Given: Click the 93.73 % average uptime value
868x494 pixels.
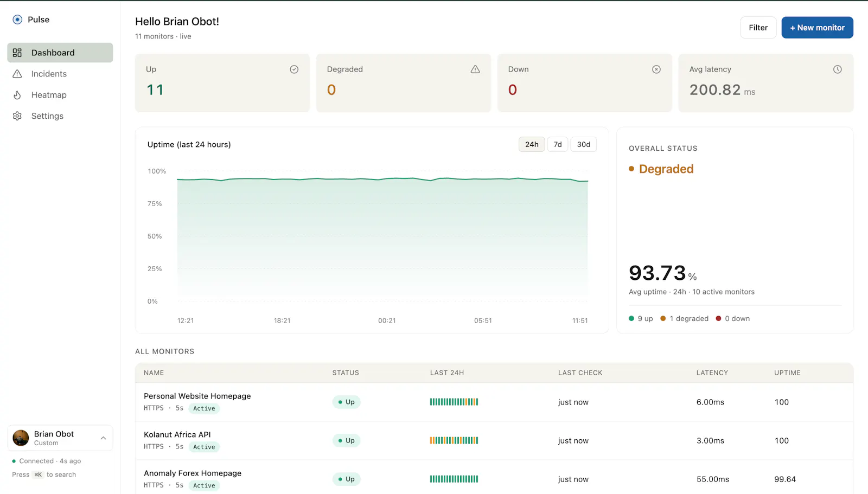Looking at the screenshot, I should [663, 273].
